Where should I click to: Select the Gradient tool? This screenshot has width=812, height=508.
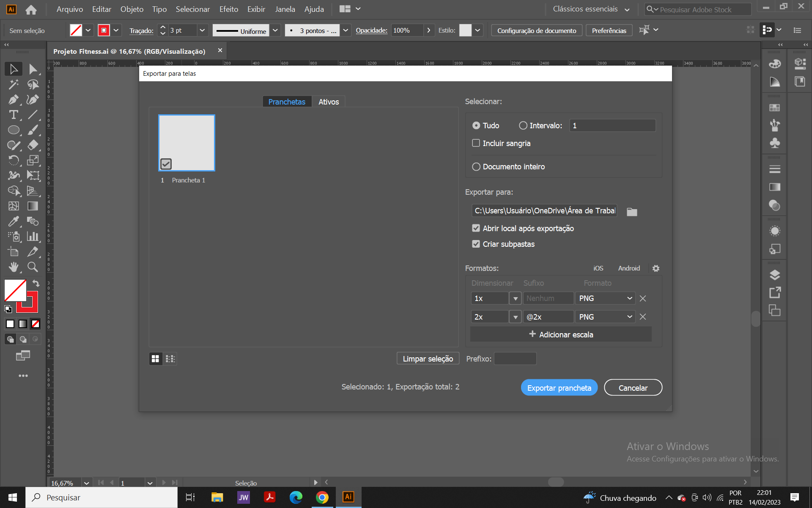point(33,206)
